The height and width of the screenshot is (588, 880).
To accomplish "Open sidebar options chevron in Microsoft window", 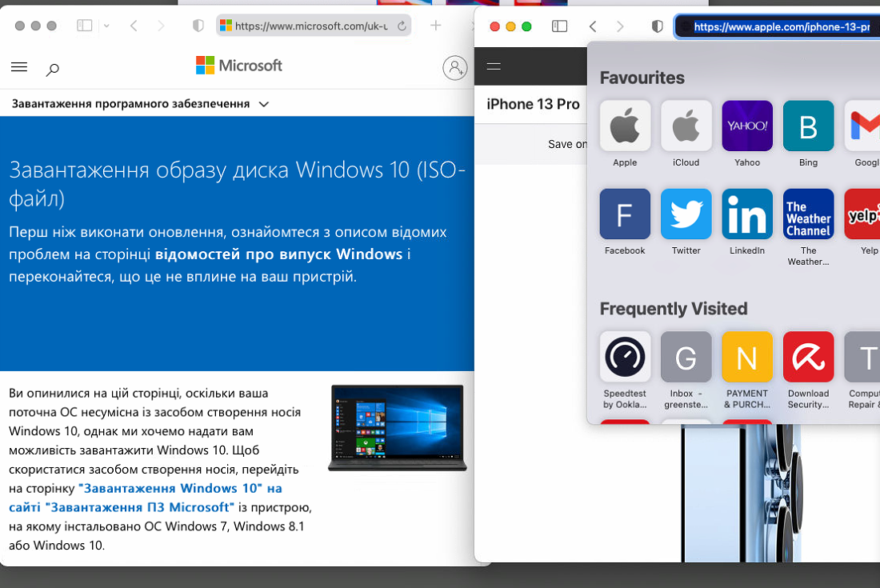I will (106, 26).
